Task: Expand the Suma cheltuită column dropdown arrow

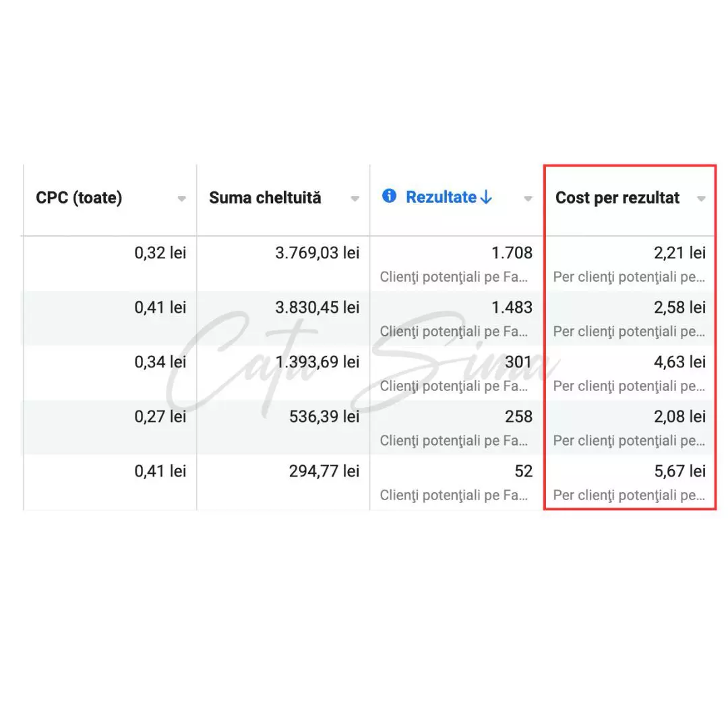Action: pyautogui.click(x=355, y=199)
